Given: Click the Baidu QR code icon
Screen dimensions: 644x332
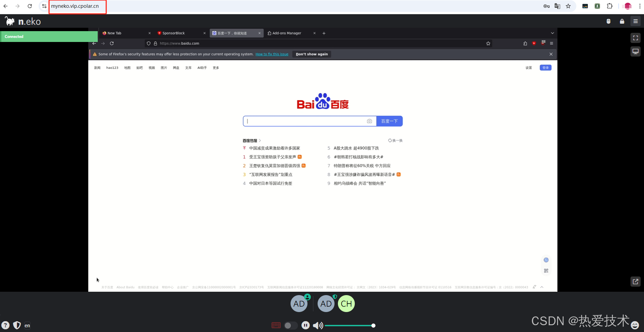Looking at the screenshot, I should [546, 271].
